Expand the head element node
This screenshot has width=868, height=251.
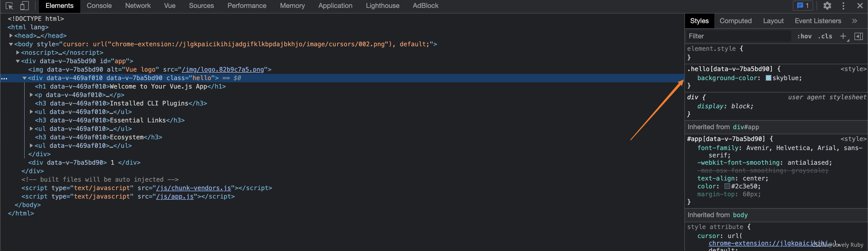pos(11,35)
